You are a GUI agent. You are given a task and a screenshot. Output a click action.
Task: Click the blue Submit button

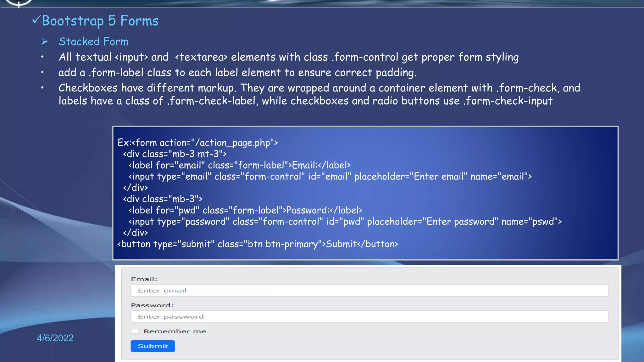(x=153, y=346)
